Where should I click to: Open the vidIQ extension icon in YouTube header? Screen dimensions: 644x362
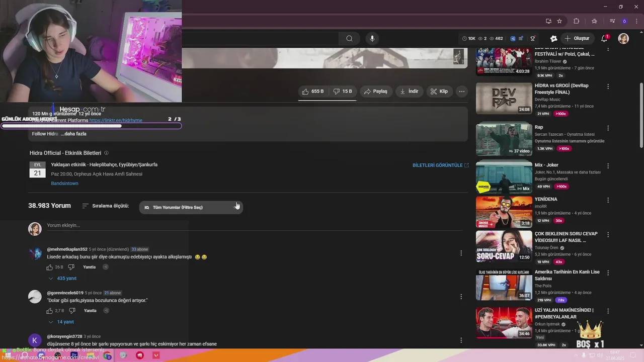[x=513, y=39]
